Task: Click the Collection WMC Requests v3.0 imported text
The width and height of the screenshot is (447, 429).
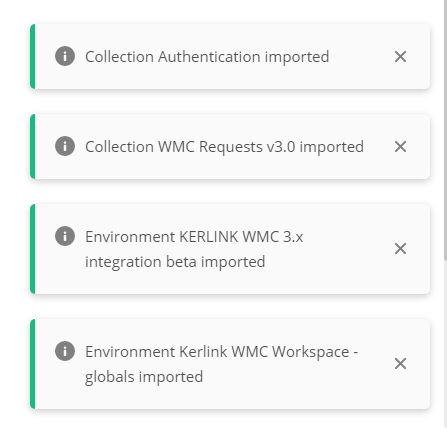Action: [x=224, y=147]
